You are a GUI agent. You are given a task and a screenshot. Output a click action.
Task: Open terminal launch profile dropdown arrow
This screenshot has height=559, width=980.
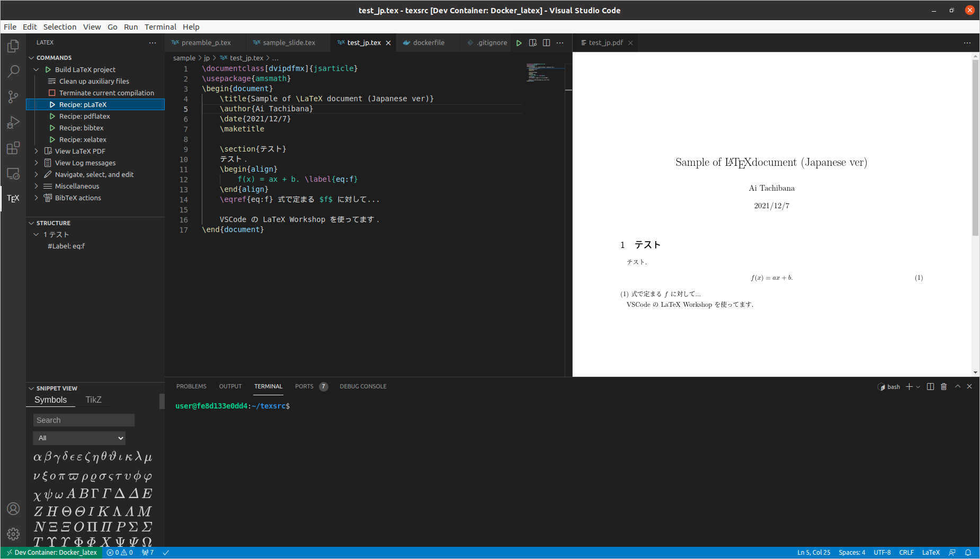click(x=918, y=387)
